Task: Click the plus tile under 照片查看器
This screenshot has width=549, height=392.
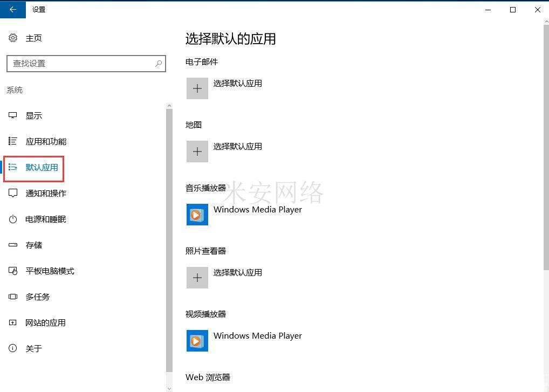Action: tap(197, 278)
